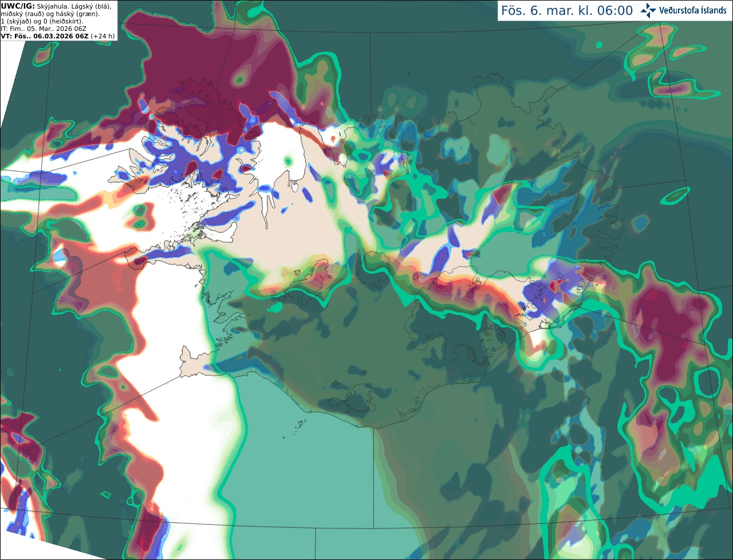The height and width of the screenshot is (560, 733).
Task: Click the "Fös. 6. mar. kl. 06:00" timestamp
Action: coord(567,11)
